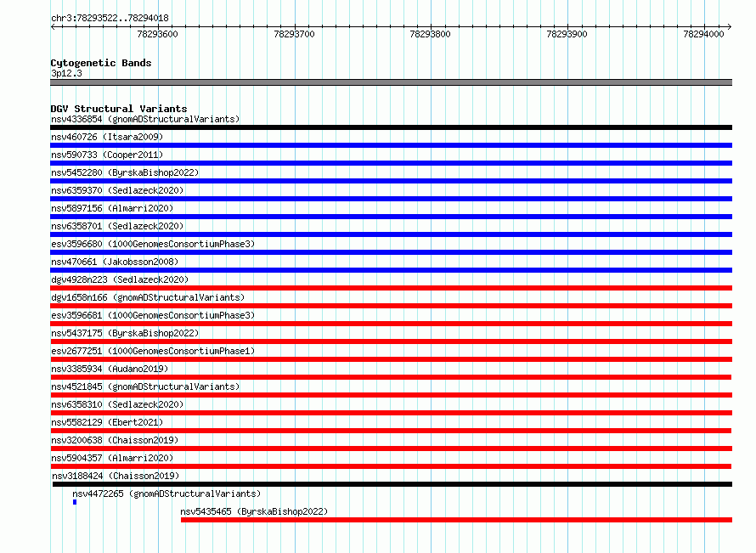Select the red bar under nsv5904357

(391, 466)
